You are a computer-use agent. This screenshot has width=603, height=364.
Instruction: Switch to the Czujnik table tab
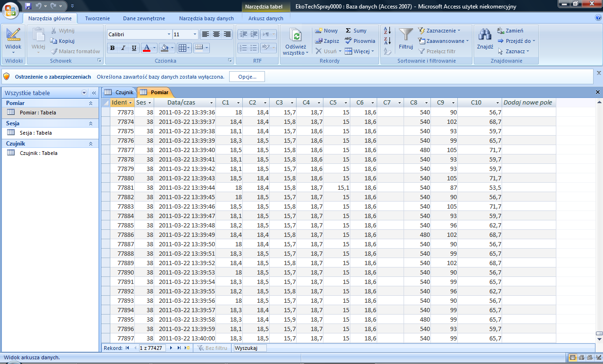[119, 92]
